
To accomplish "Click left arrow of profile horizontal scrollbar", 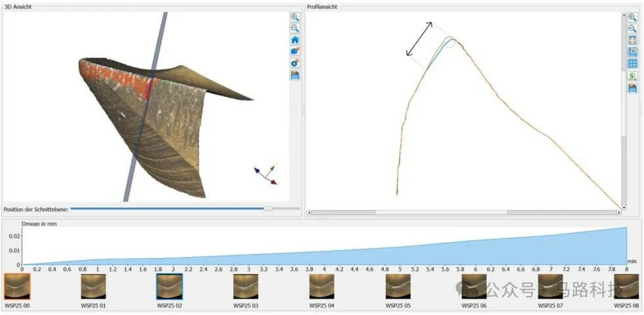I will (310, 213).
